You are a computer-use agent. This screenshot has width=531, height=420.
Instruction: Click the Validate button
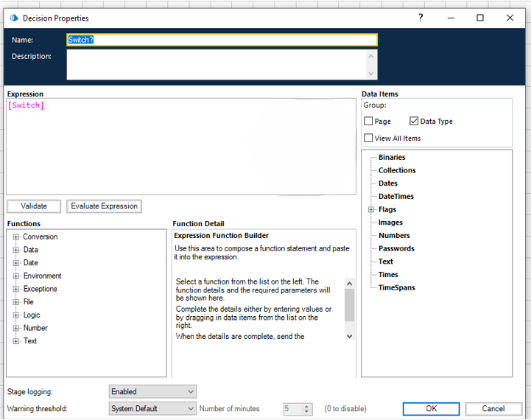[34, 206]
